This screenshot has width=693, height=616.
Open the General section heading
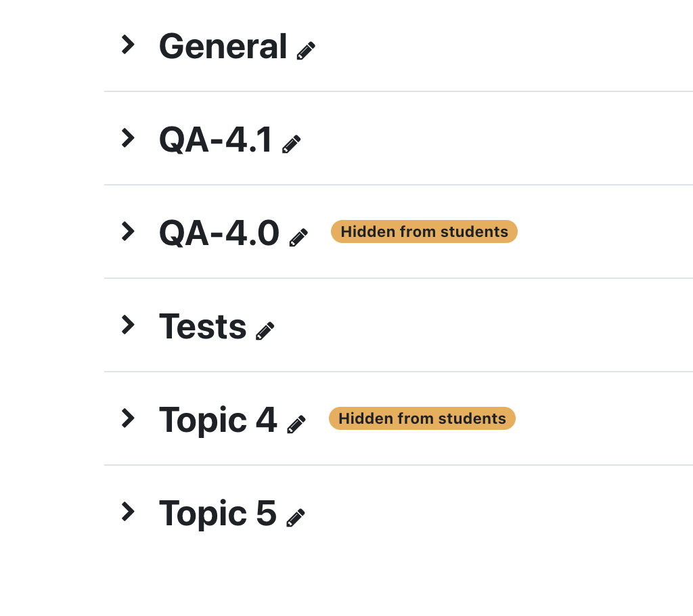[223, 46]
